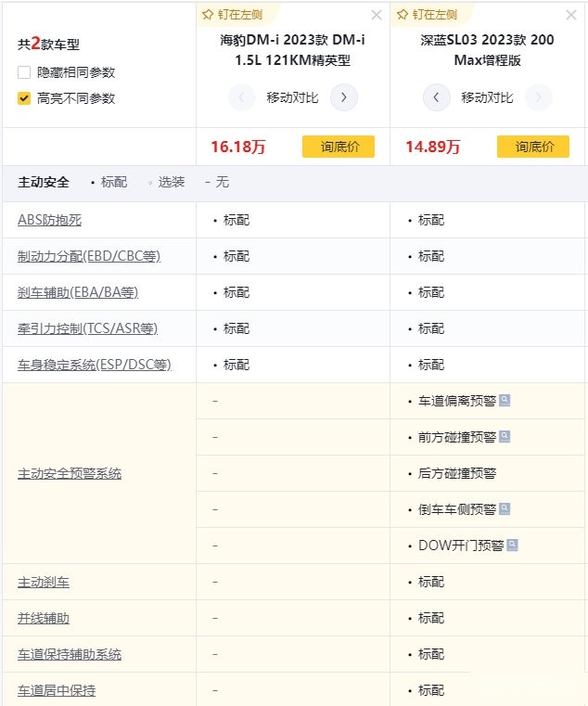Open 牵引力控制(TCS/ASR等) link
588x706 pixels.
[x=88, y=328]
